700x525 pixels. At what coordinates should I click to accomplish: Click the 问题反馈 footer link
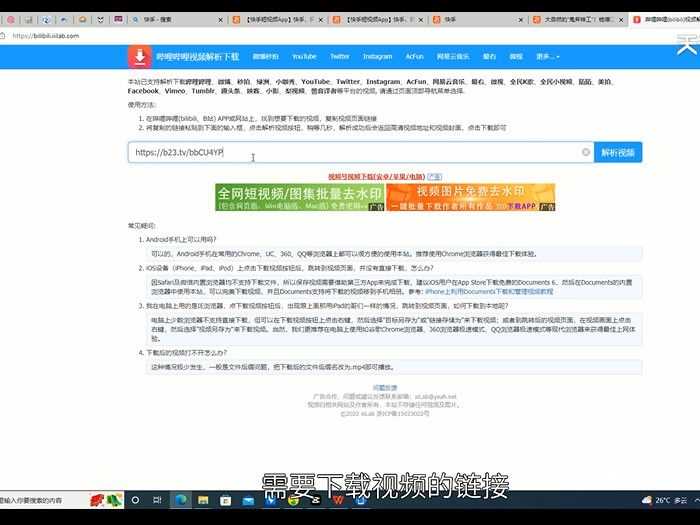tap(385, 388)
